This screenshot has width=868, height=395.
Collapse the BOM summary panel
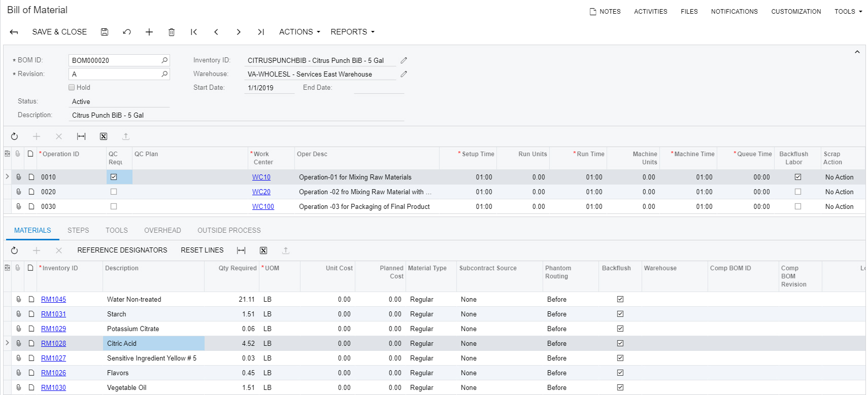(857, 52)
